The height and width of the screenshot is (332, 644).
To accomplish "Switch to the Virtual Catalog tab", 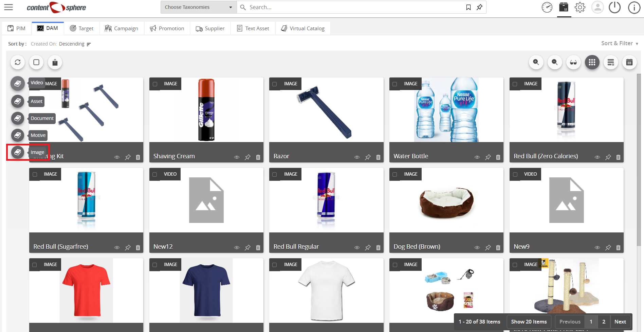I will (303, 28).
